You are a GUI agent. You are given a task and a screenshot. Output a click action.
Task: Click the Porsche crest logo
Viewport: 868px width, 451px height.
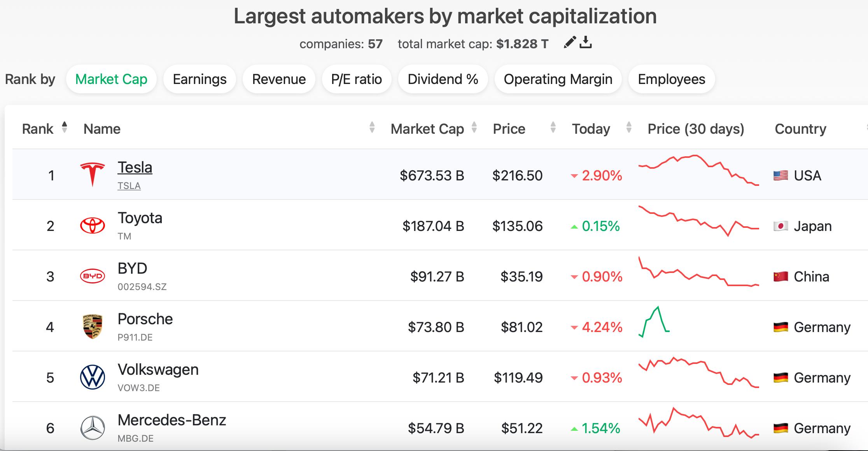(92, 327)
